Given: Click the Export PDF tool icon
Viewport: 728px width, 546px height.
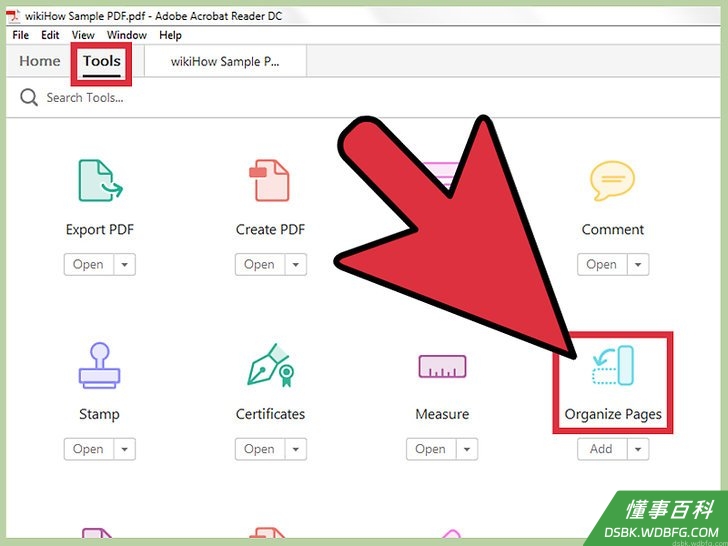Looking at the screenshot, I should coord(100,181).
